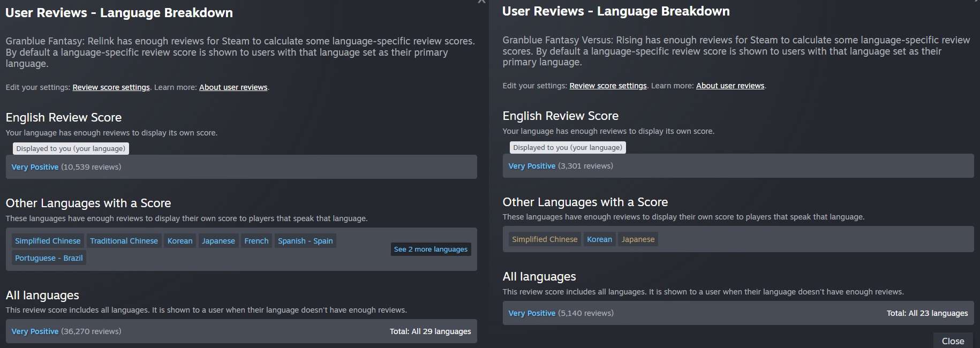Select Simplified Chinese tag in Versus Rising dialog

tap(545, 239)
